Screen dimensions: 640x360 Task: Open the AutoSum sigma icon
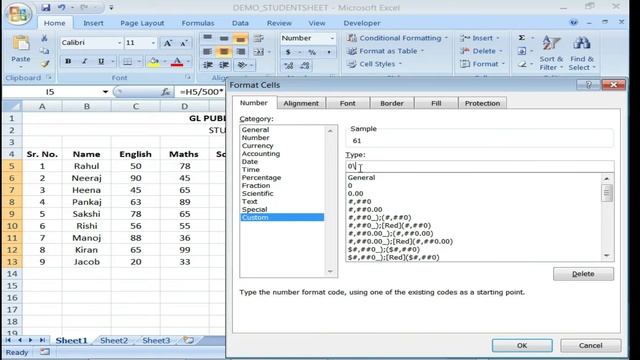point(522,38)
